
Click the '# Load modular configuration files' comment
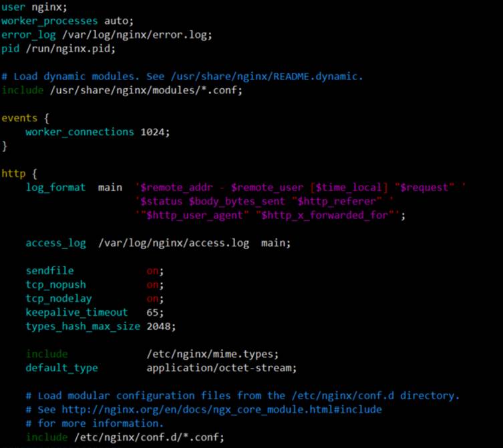[x=242, y=396]
